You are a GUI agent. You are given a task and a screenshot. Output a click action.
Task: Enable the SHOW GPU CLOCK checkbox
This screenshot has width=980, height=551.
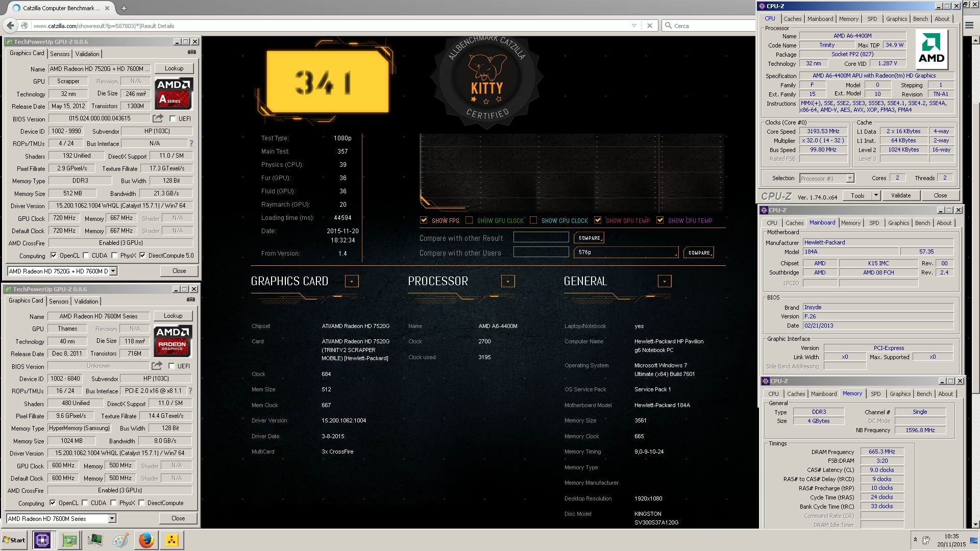tap(469, 220)
